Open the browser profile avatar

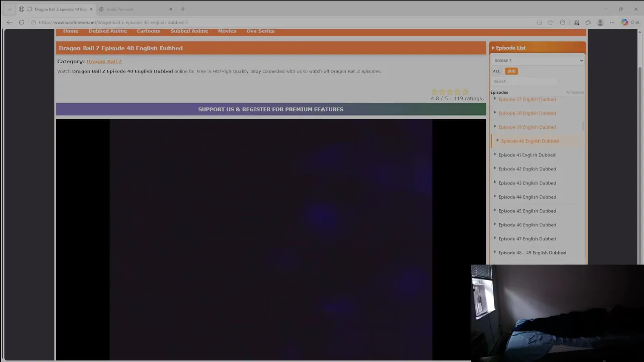600,22
